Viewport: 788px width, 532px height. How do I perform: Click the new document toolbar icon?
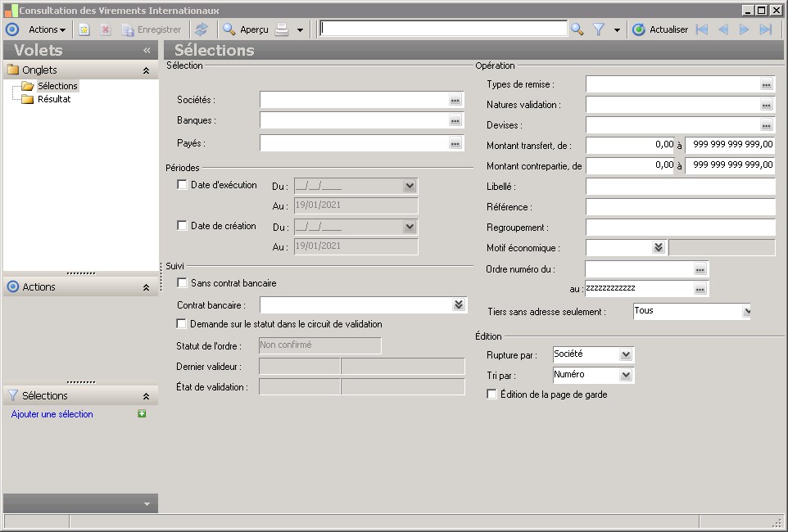(x=84, y=29)
